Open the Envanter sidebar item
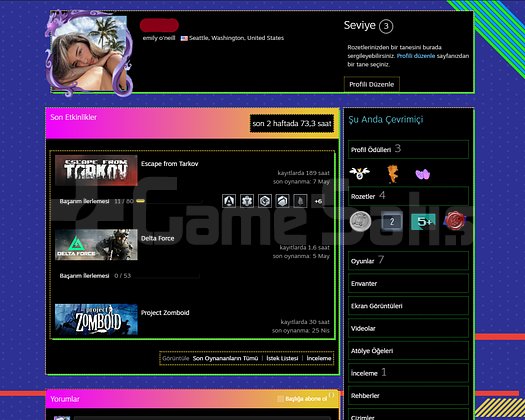 (408, 283)
